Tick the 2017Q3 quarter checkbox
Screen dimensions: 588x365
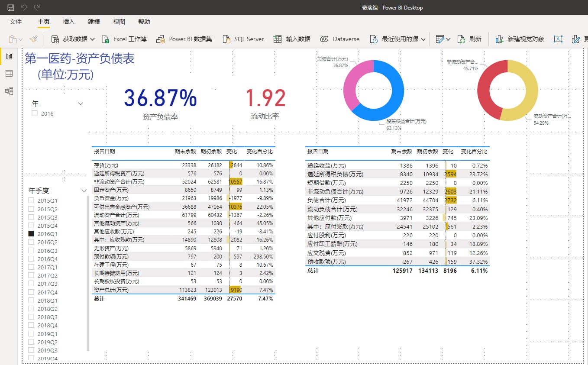pyautogui.click(x=31, y=284)
